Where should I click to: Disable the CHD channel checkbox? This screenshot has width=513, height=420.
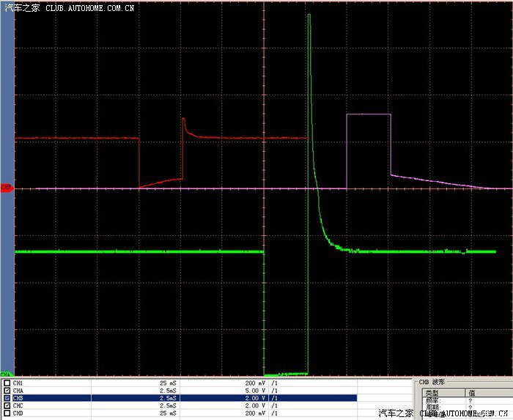[x=7, y=412]
